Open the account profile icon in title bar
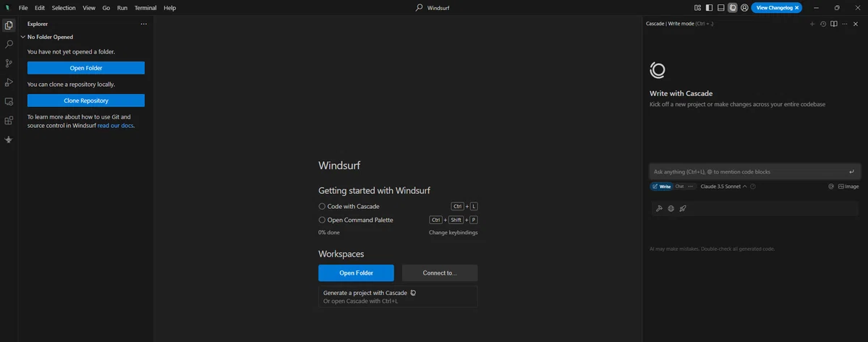The image size is (868, 342). coord(744,7)
